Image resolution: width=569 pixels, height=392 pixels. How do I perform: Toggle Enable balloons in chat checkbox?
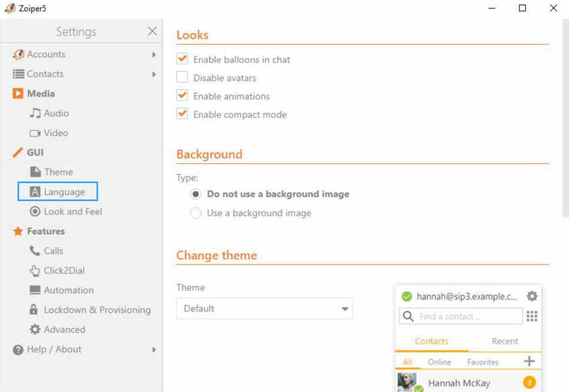click(182, 59)
